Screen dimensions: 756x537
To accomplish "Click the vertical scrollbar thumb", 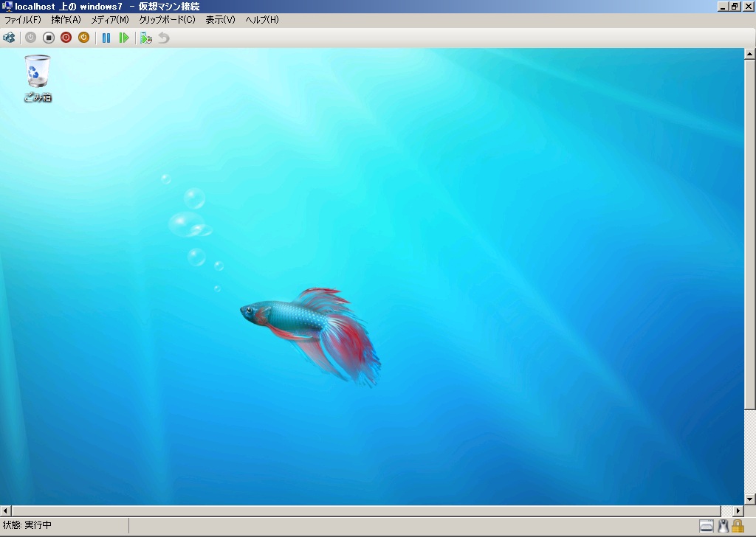I will click(749, 235).
